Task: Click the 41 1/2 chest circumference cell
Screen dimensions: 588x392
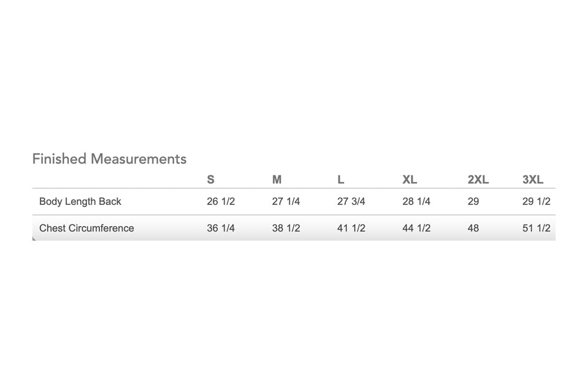Action: (351, 228)
